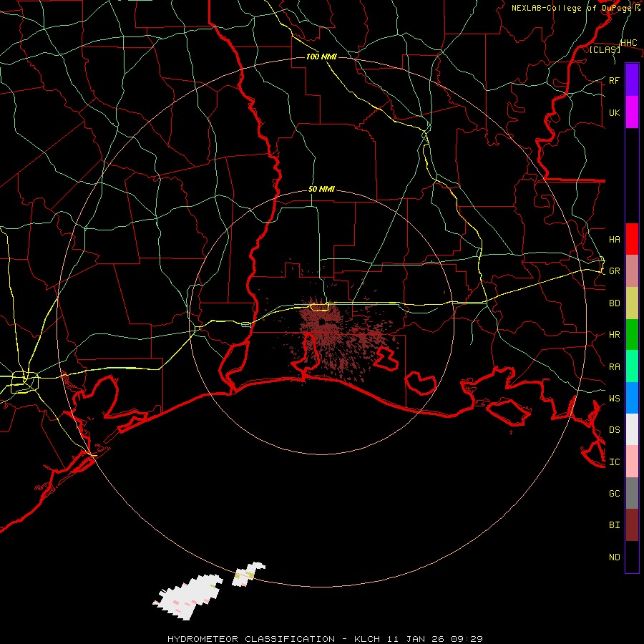Click the ND black legend swatch

(632, 557)
